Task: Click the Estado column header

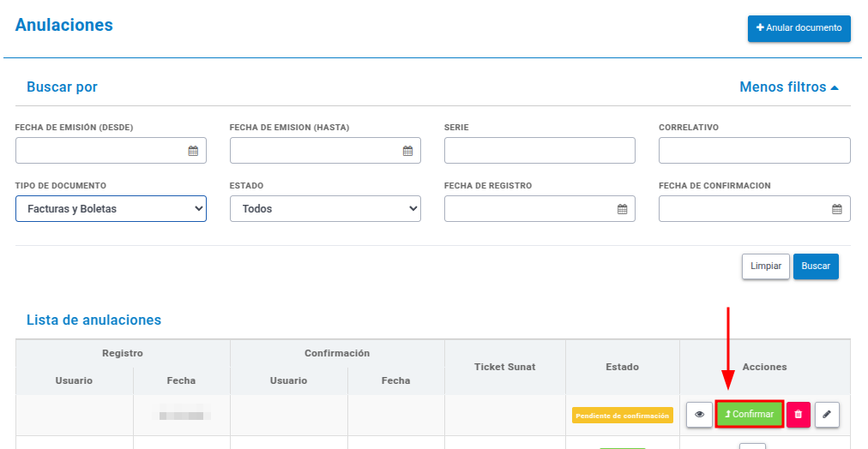Action: pos(622,367)
